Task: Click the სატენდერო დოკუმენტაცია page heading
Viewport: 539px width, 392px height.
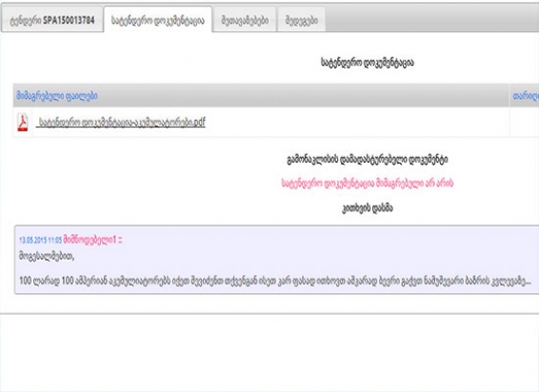Action: click(368, 63)
